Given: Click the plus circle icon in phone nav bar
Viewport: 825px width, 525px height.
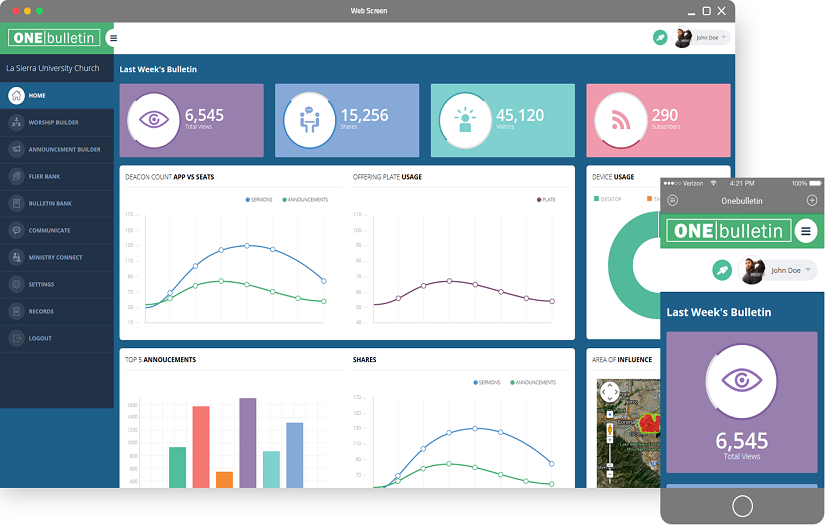Looking at the screenshot, I should (812, 200).
